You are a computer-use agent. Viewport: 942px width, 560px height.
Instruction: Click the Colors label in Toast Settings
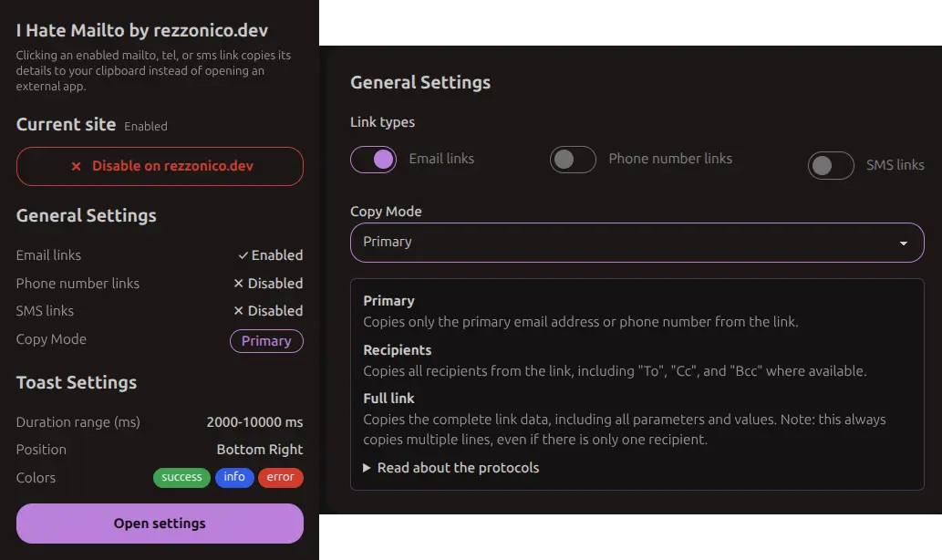(x=36, y=478)
